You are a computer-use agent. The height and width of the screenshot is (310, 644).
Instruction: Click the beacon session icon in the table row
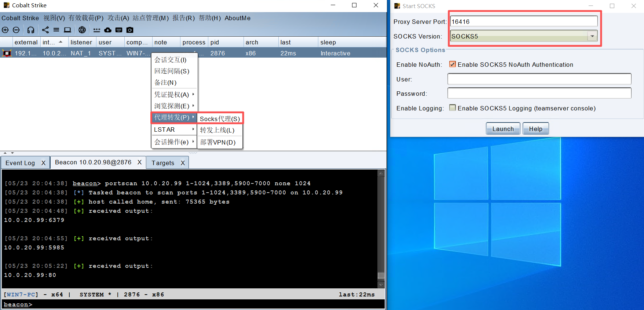(7, 53)
